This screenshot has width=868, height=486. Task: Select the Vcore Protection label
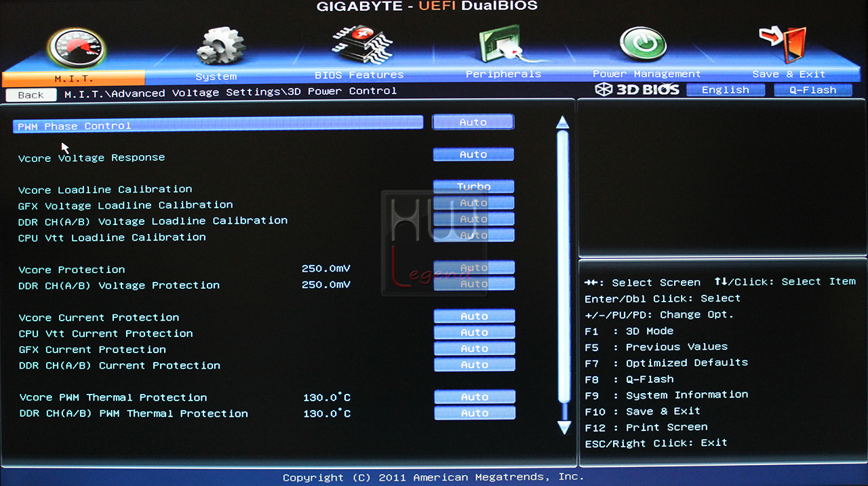[72, 270]
